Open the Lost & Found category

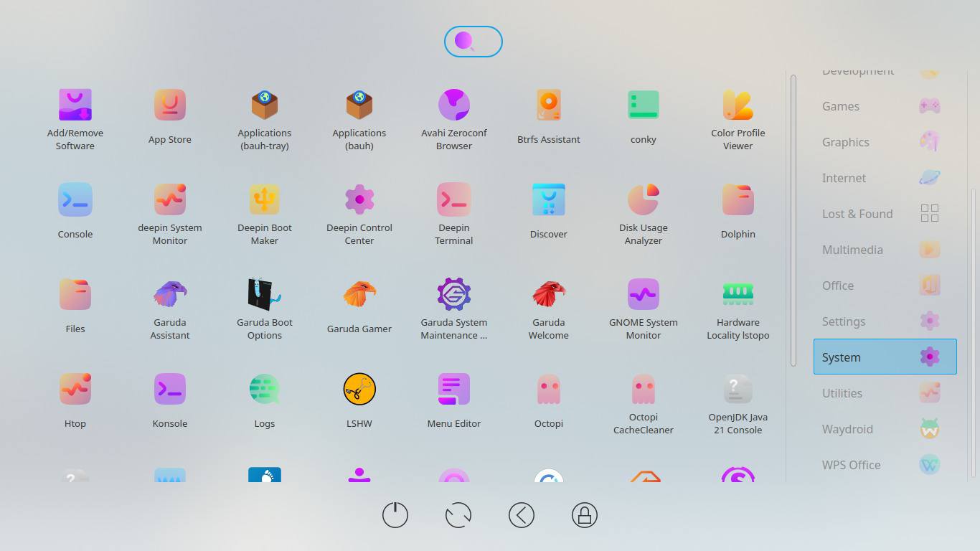pos(885,214)
